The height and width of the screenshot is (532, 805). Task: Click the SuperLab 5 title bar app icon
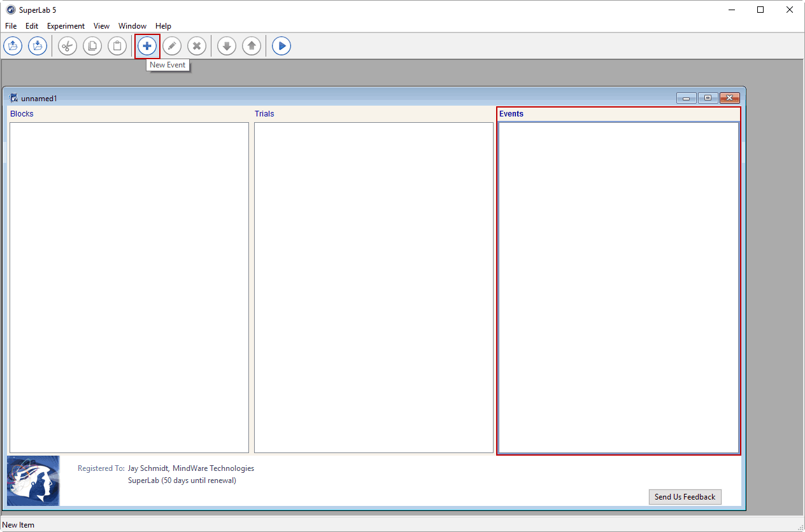click(11, 10)
